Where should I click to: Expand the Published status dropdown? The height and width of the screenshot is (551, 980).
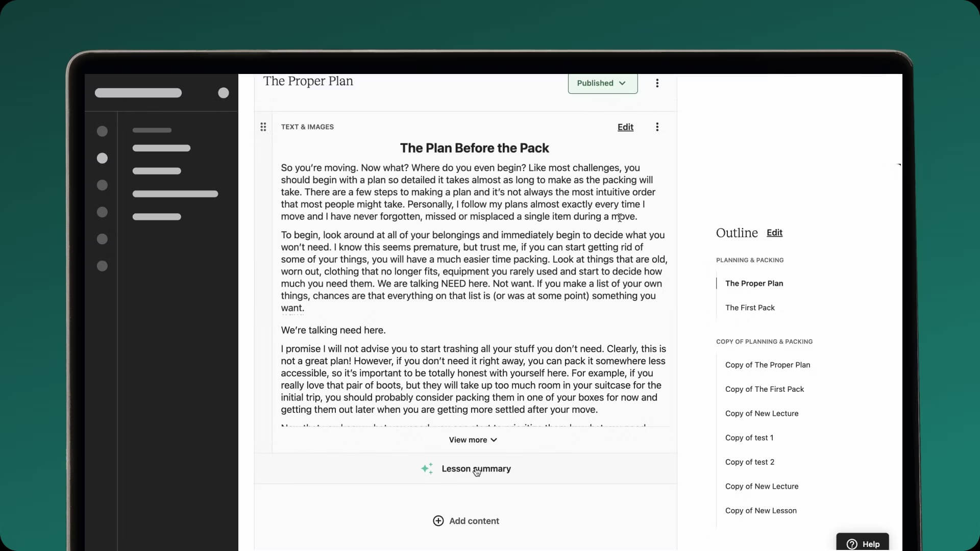click(x=601, y=83)
